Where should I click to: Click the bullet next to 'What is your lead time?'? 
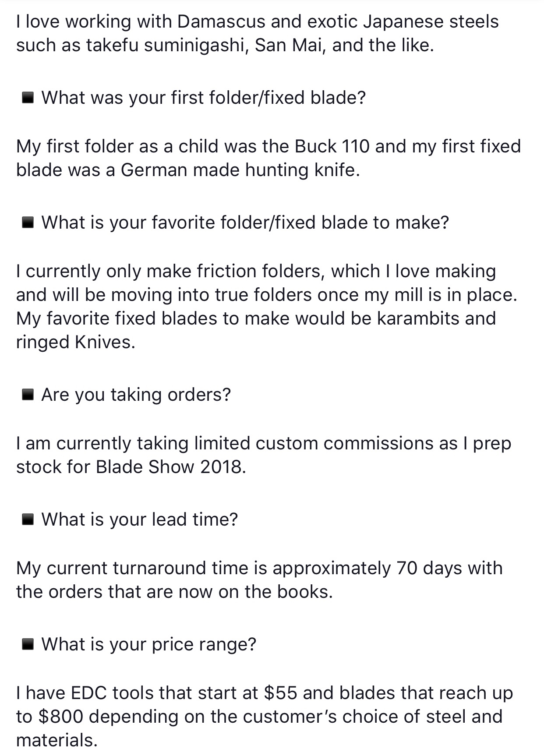coord(28,520)
